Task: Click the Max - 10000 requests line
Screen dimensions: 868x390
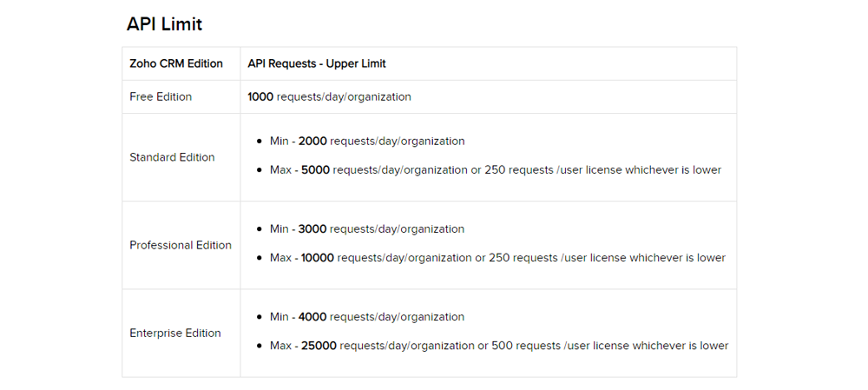Action: pos(497,258)
